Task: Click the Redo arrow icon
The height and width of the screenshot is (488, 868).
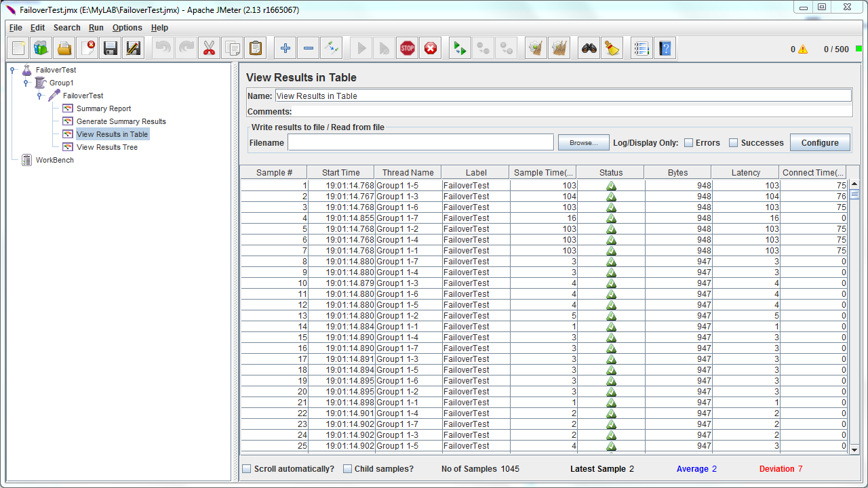Action: point(186,48)
